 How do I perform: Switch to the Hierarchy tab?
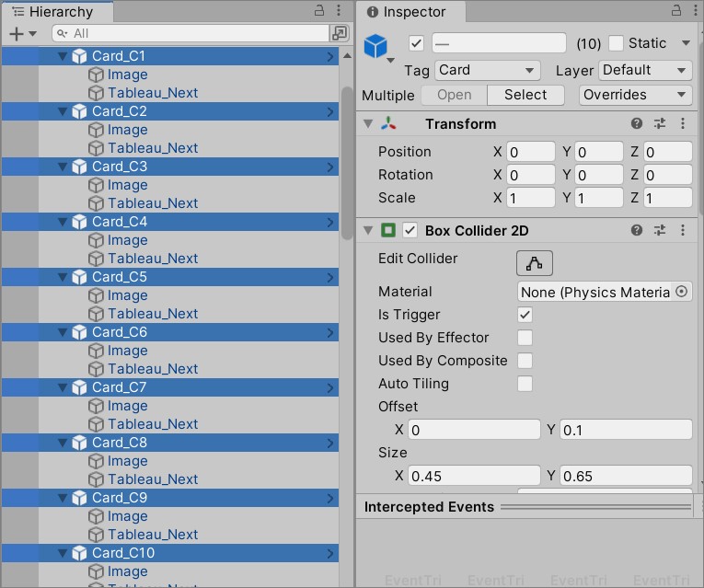coord(57,12)
